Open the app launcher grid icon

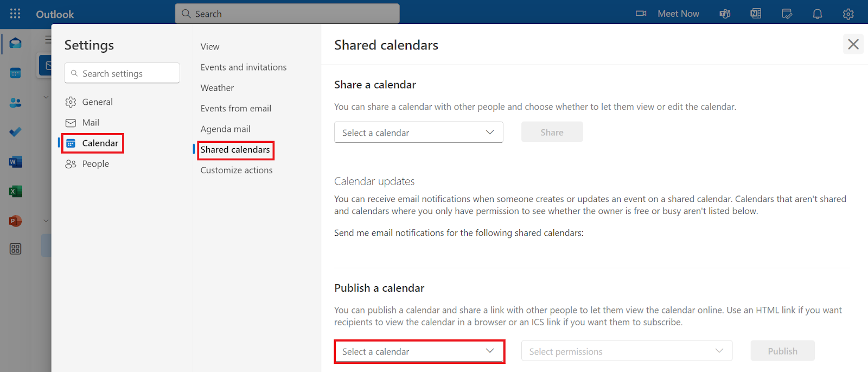point(15,14)
